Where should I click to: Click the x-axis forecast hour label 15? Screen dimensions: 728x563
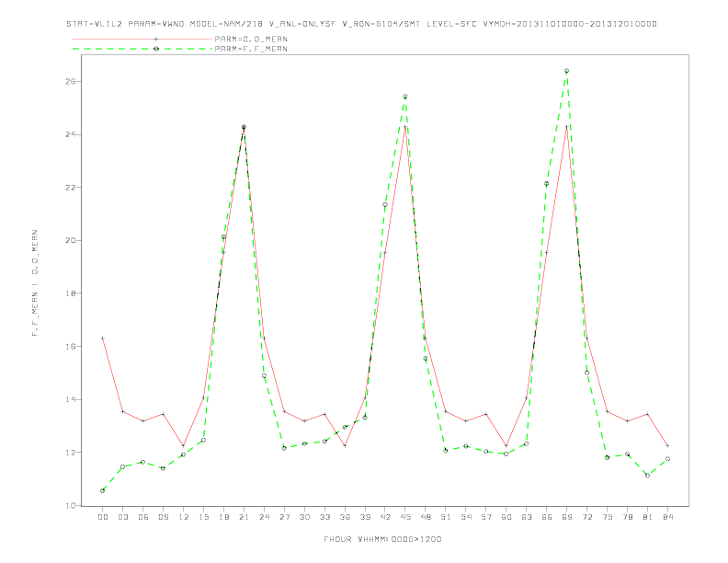coord(203,517)
